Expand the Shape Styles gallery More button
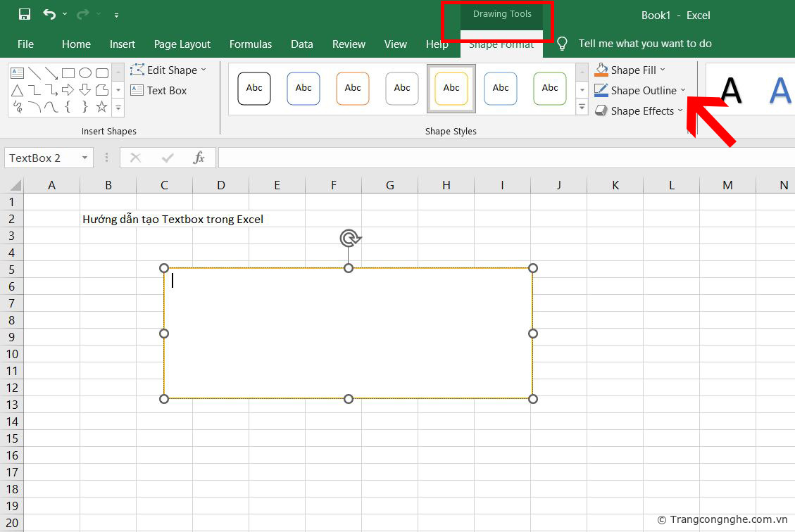This screenshot has height=532, width=795. tap(582, 108)
